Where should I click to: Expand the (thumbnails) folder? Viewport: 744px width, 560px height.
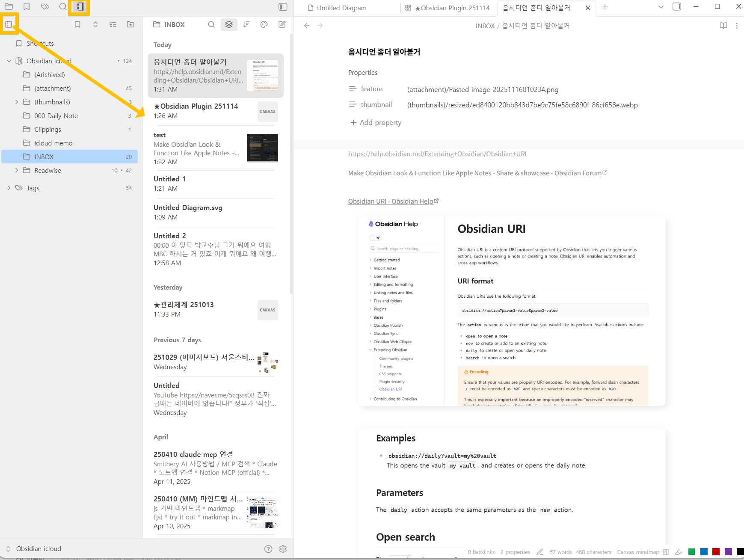[x=17, y=102]
